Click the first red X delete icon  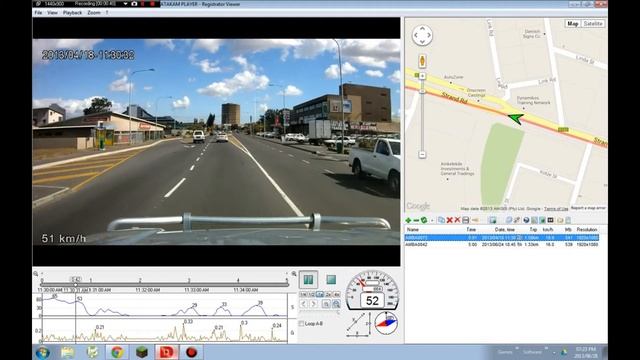[x=449, y=220]
